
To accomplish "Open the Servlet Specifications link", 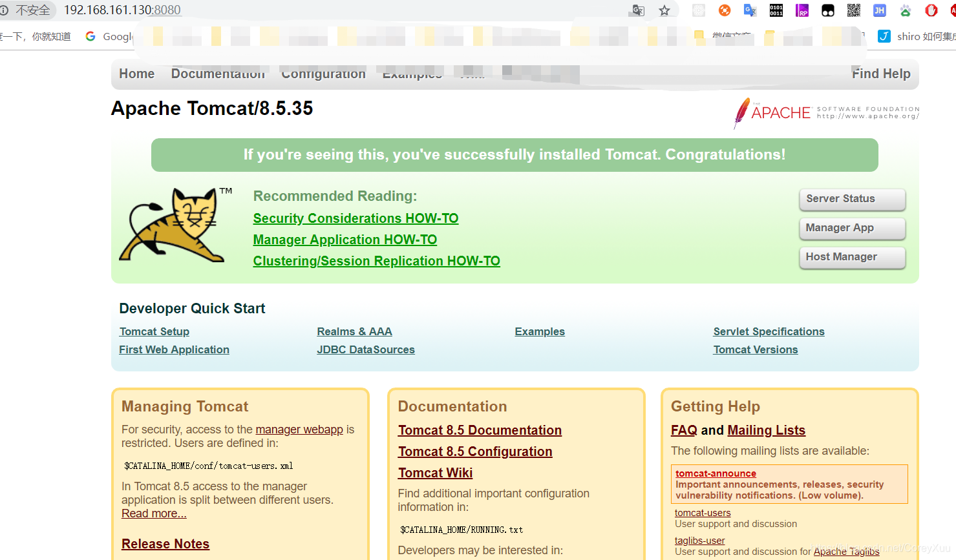I will tap(769, 331).
